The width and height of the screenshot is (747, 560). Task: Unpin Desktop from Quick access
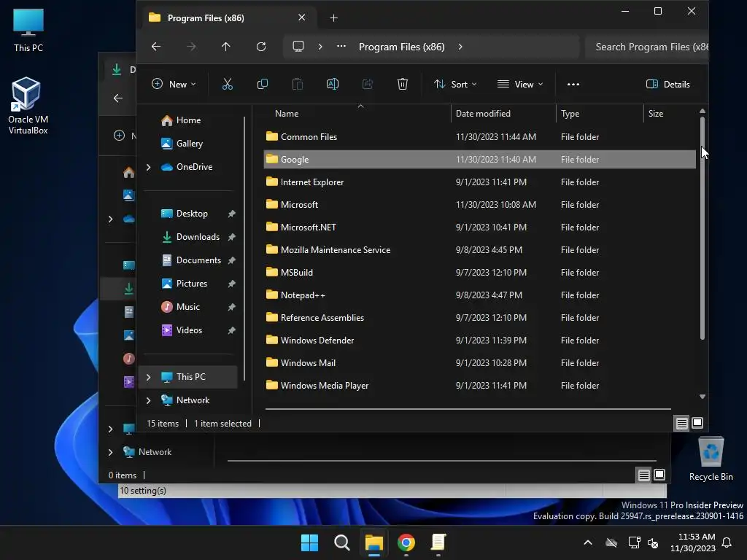[231, 214]
